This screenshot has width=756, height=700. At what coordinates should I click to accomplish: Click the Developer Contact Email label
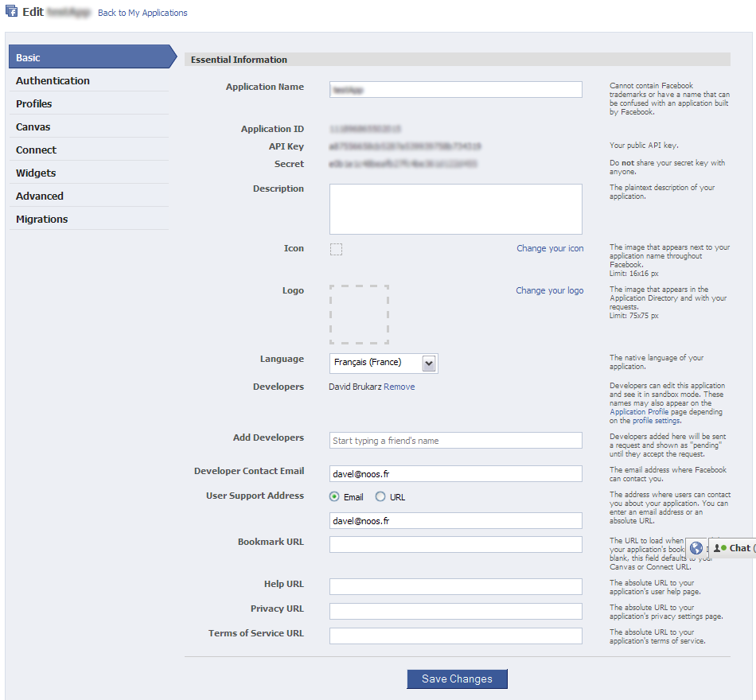point(249,471)
